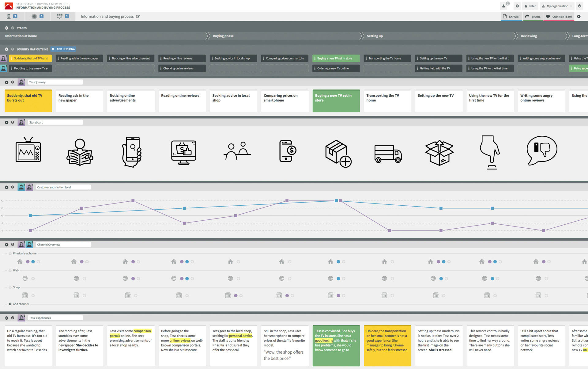Screen dimensions: 588x369
Task: Select the open box unpacking storyboard image
Action: (439, 152)
